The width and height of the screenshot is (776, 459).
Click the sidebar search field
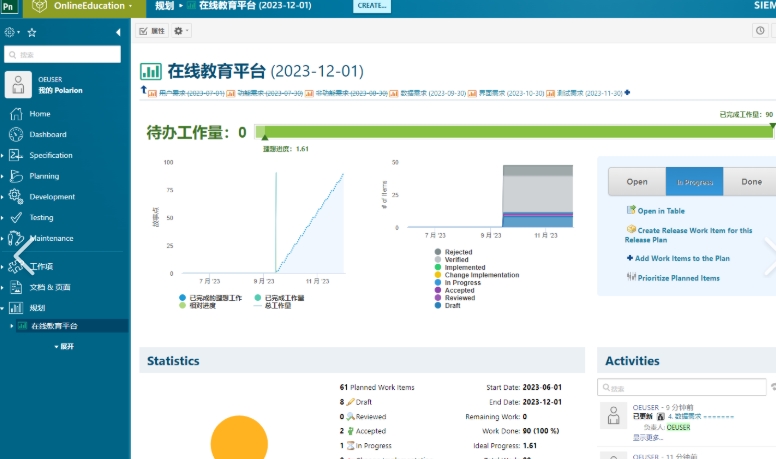tap(62, 54)
